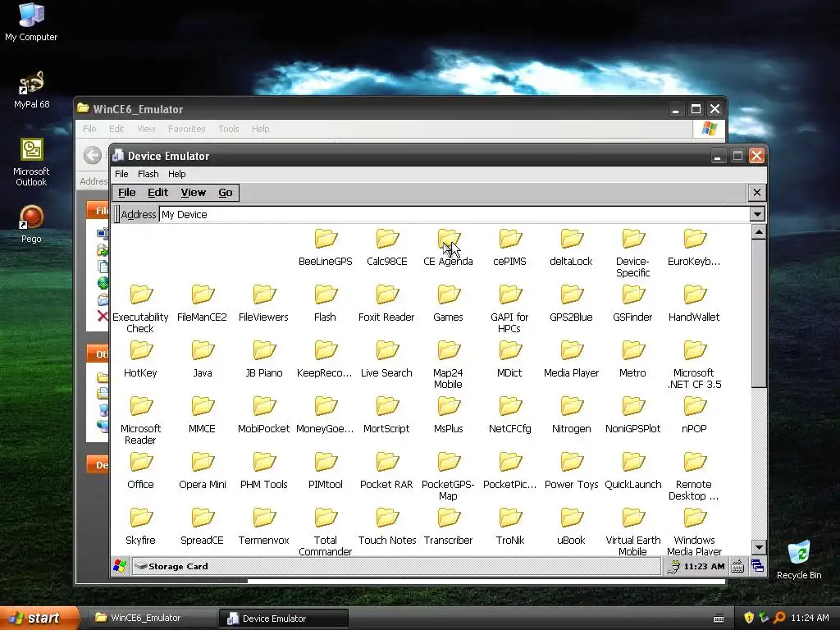Open the Media Player folder
This screenshot has width=840, height=630.
click(x=571, y=359)
